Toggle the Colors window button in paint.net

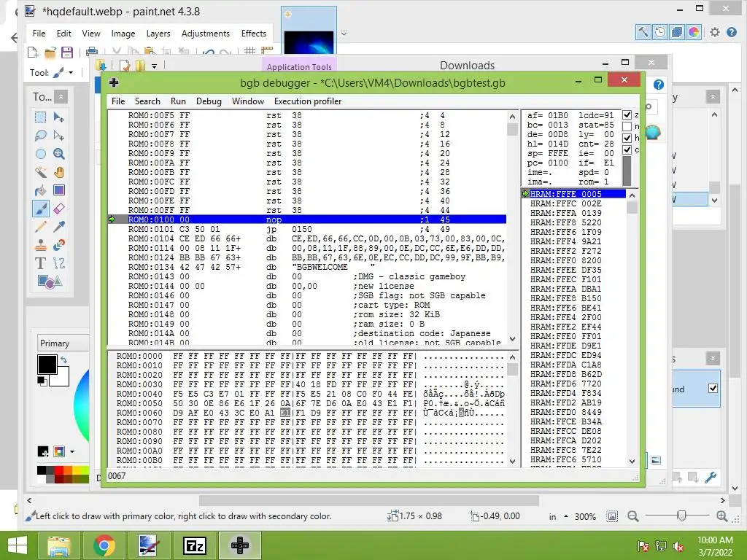pyautogui.click(x=694, y=32)
